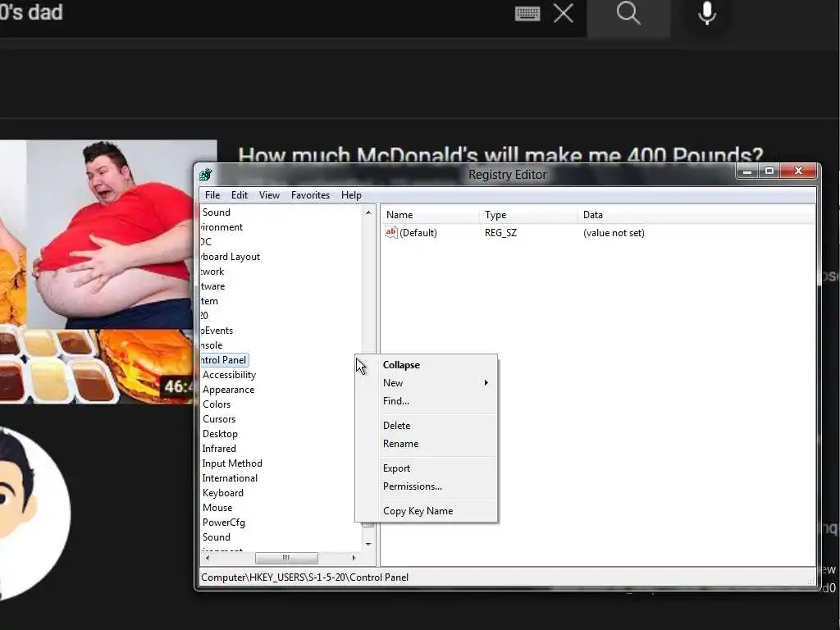840x630 pixels.
Task: Open the Help menu
Action: 351,195
